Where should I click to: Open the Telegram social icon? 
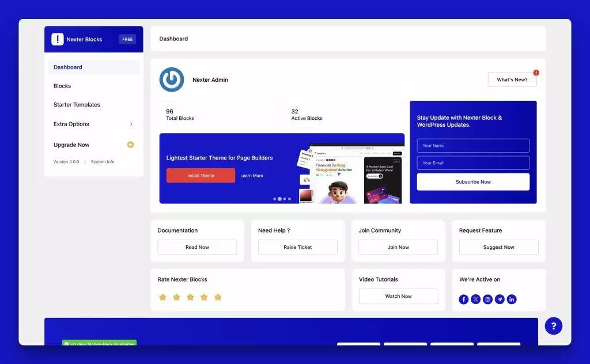500,299
